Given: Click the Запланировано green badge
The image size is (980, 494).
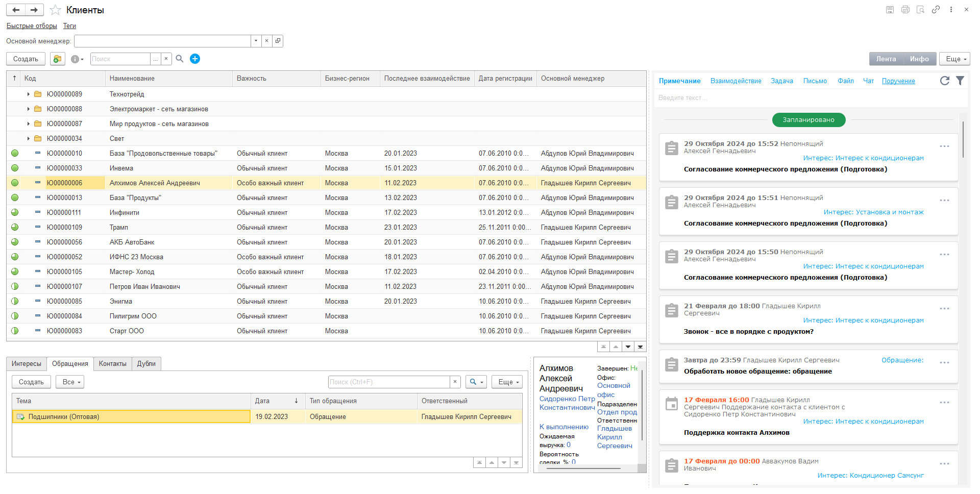Looking at the screenshot, I should coord(808,120).
